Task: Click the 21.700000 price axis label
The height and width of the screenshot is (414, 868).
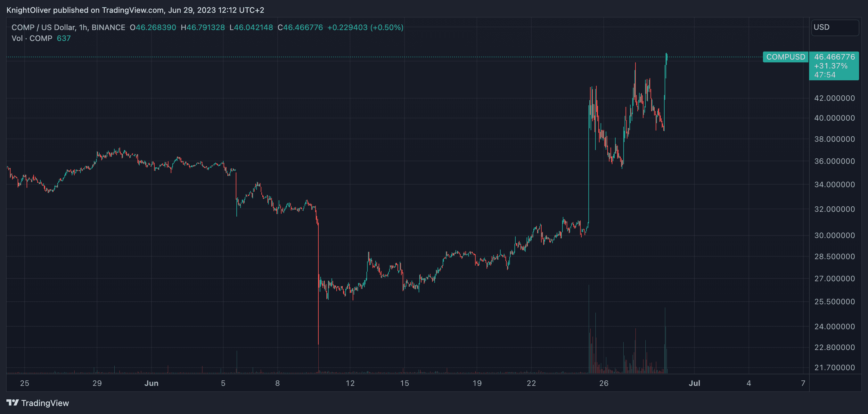Action: click(x=834, y=368)
